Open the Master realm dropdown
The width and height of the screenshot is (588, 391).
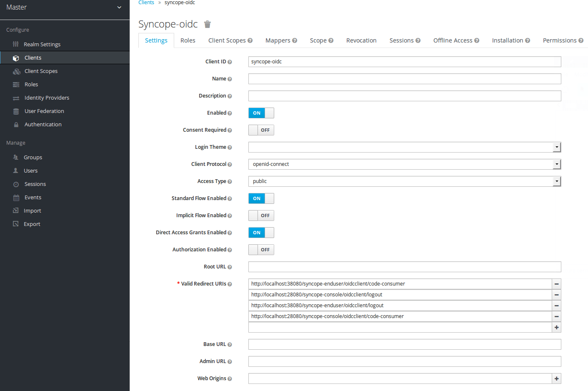pos(65,8)
